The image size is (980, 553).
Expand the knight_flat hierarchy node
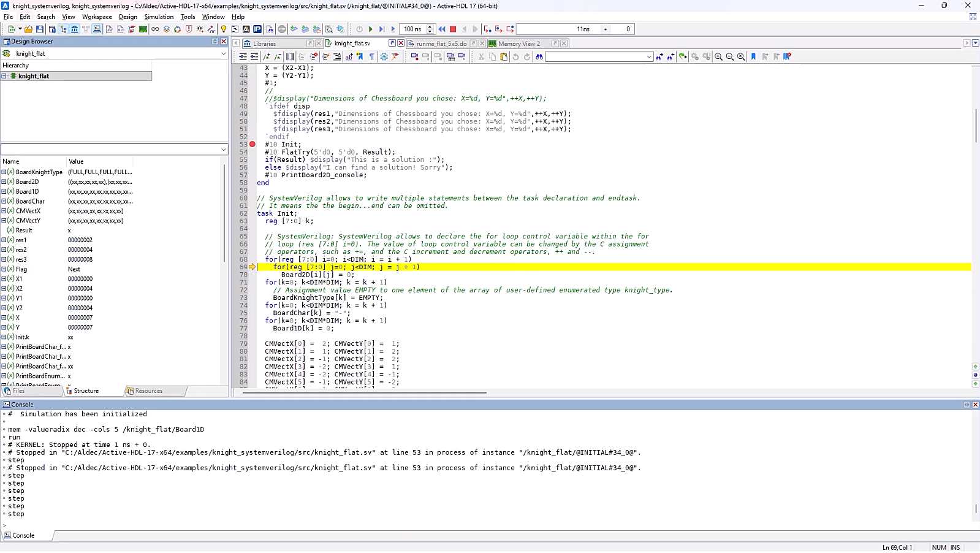coord(4,76)
